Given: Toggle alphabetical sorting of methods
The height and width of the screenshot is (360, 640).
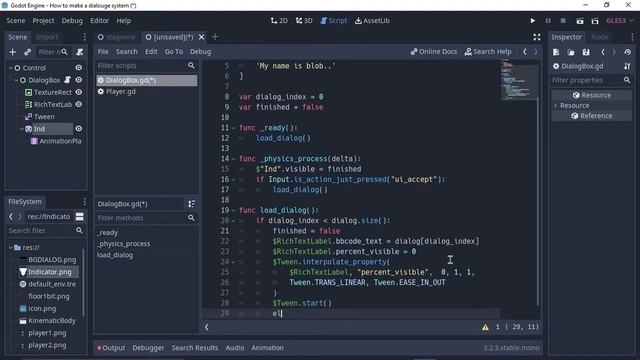Looking at the screenshot, I should tap(191, 204).
